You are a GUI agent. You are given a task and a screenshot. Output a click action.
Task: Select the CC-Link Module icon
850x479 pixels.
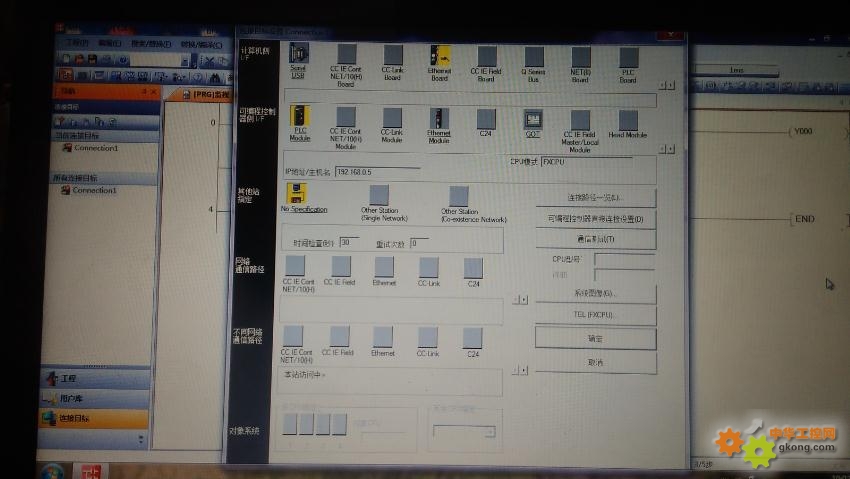click(392, 118)
